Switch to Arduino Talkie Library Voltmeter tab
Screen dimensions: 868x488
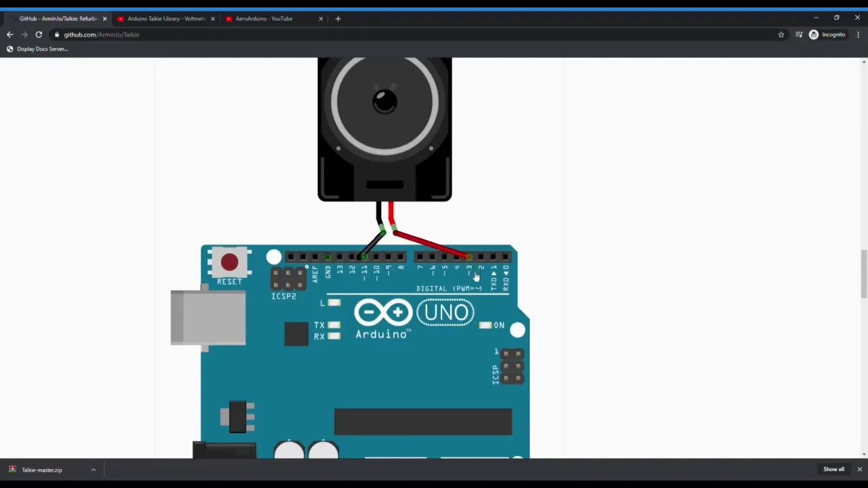pyautogui.click(x=165, y=18)
